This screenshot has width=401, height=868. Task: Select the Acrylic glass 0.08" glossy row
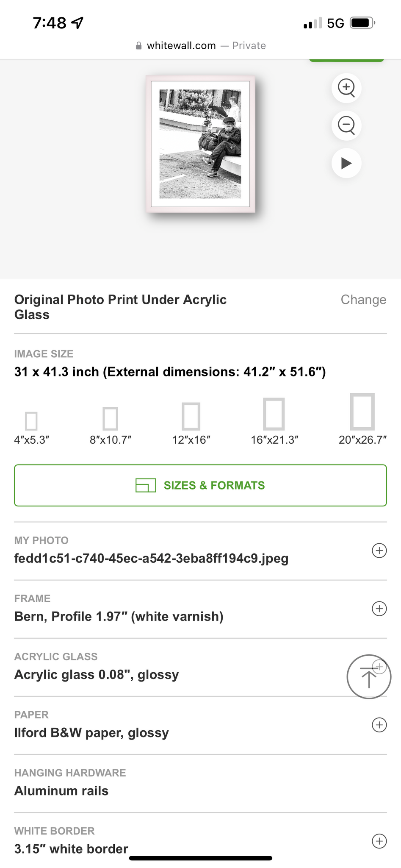pos(97,674)
